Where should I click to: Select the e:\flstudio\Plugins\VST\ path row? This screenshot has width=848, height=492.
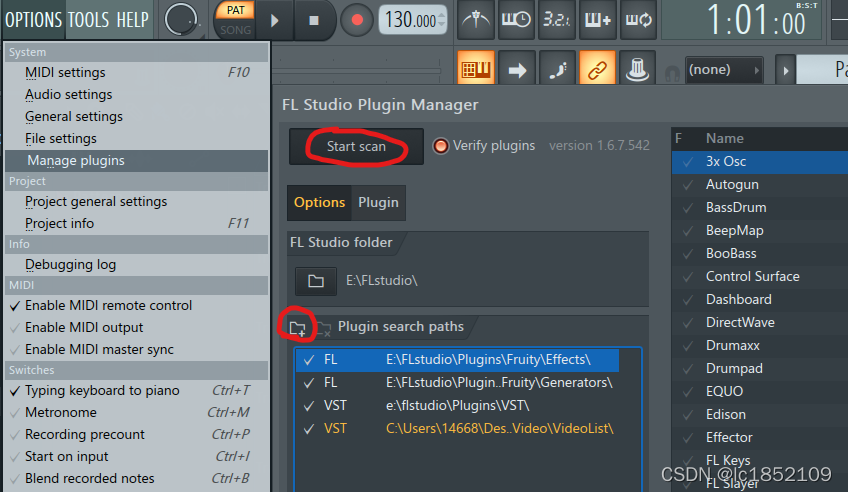coord(458,405)
